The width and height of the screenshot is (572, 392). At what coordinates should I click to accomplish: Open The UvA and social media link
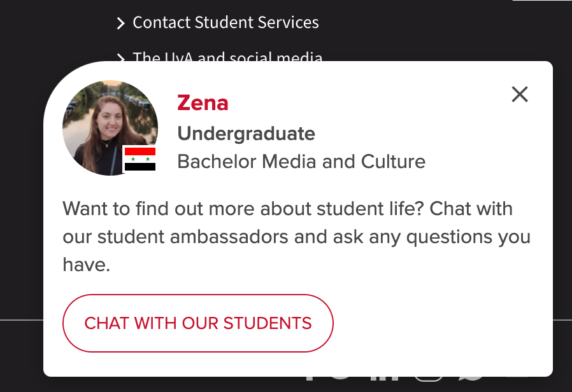227,56
